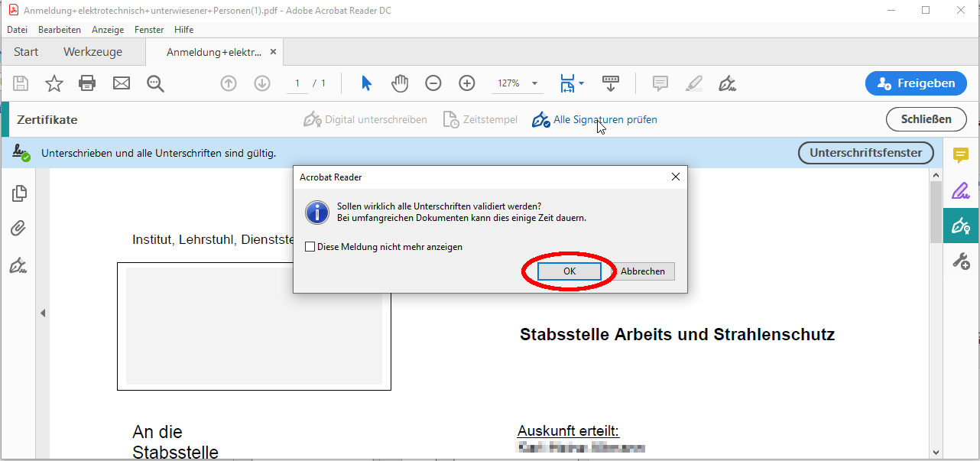
Task: Switch to the Werkzeuge tab
Action: tap(93, 51)
